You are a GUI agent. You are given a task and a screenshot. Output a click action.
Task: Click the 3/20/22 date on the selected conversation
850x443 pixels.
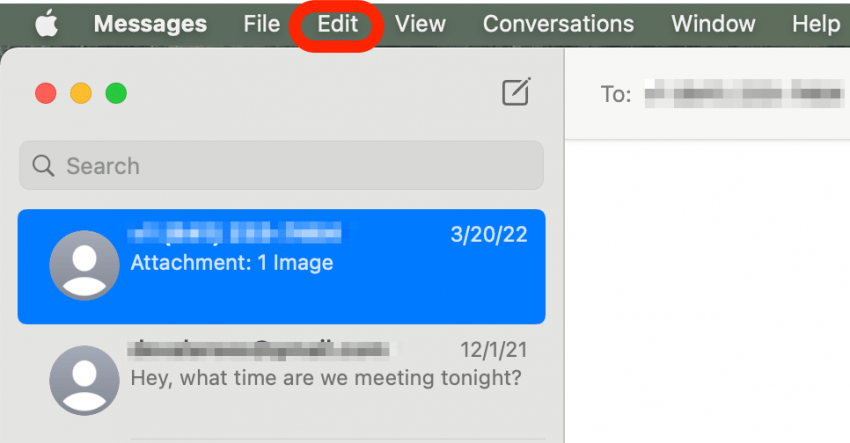click(489, 235)
